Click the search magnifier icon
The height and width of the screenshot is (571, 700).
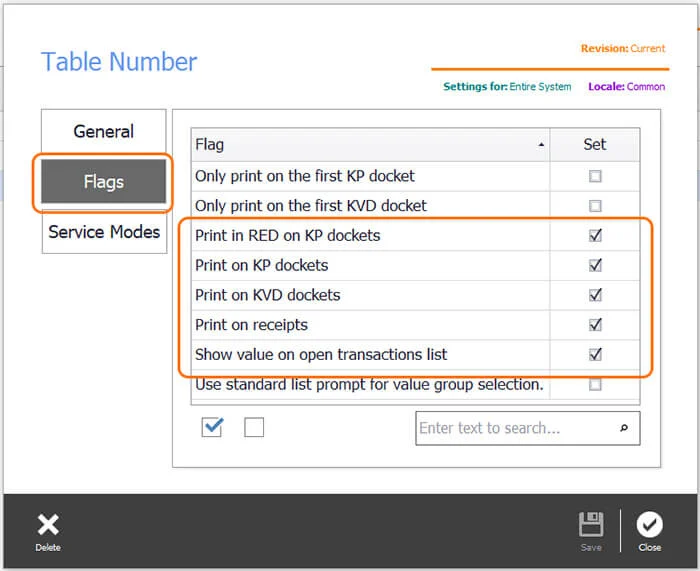[x=624, y=428]
